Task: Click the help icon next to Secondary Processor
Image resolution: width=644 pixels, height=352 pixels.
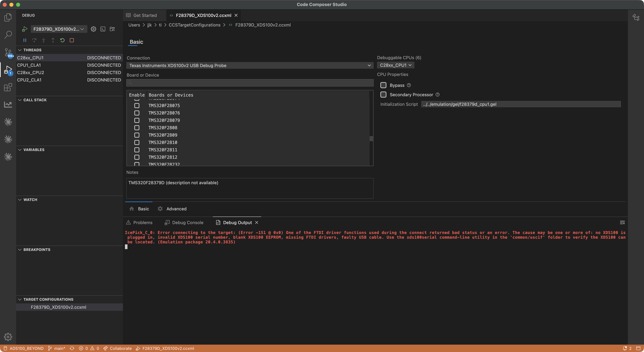Action: (438, 95)
